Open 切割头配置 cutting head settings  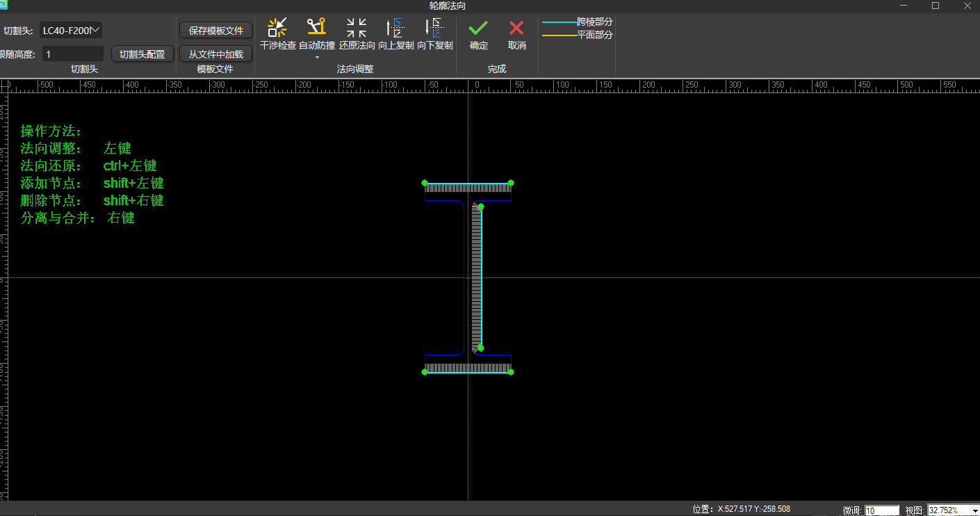142,54
